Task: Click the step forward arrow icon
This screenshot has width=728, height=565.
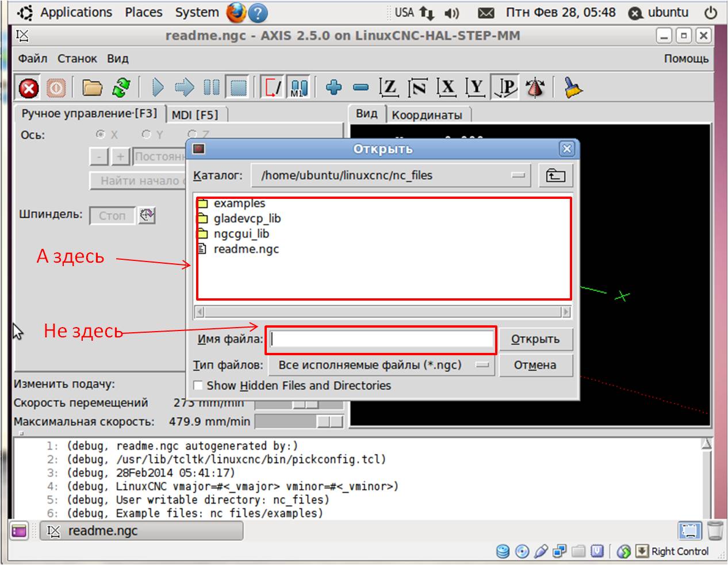Action: (x=185, y=88)
